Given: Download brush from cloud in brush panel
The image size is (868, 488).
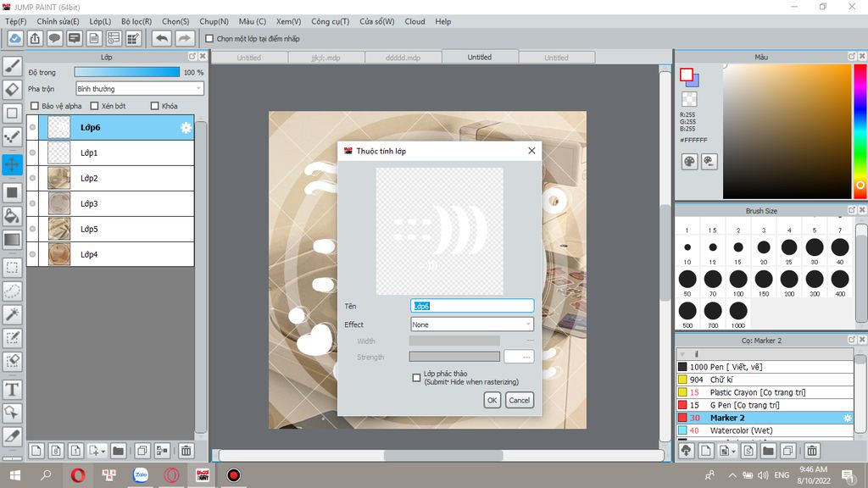Looking at the screenshot, I should coord(687,451).
